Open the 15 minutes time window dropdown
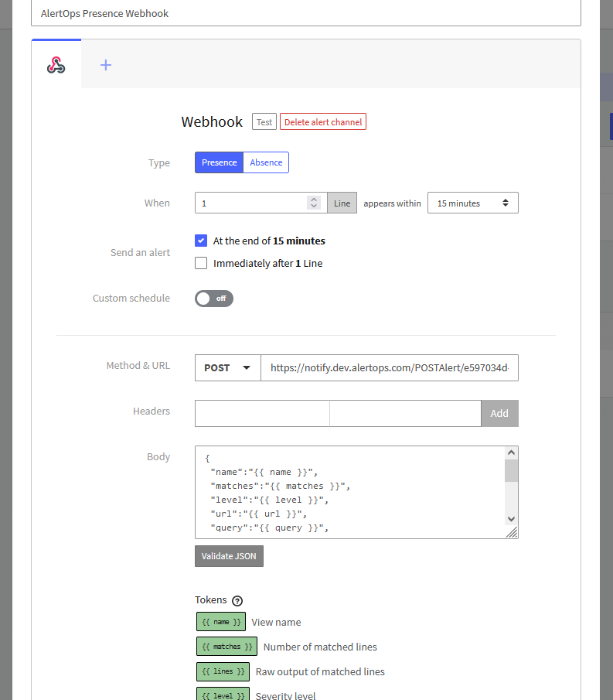613x700 pixels. click(472, 203)
